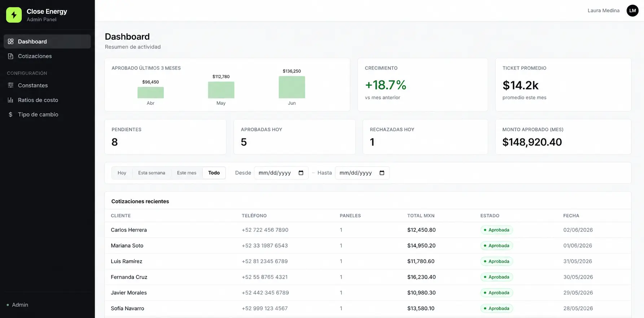Open the Desde date calendar picker icon
The width and height of the screenshot is (644, 318).
click(301, 173)
